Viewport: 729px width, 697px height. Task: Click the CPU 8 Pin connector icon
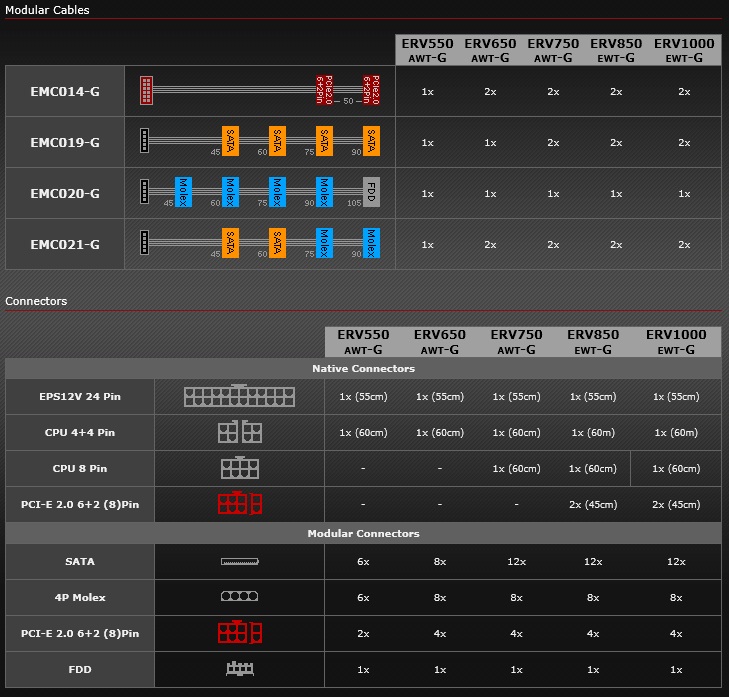(239, 468)
